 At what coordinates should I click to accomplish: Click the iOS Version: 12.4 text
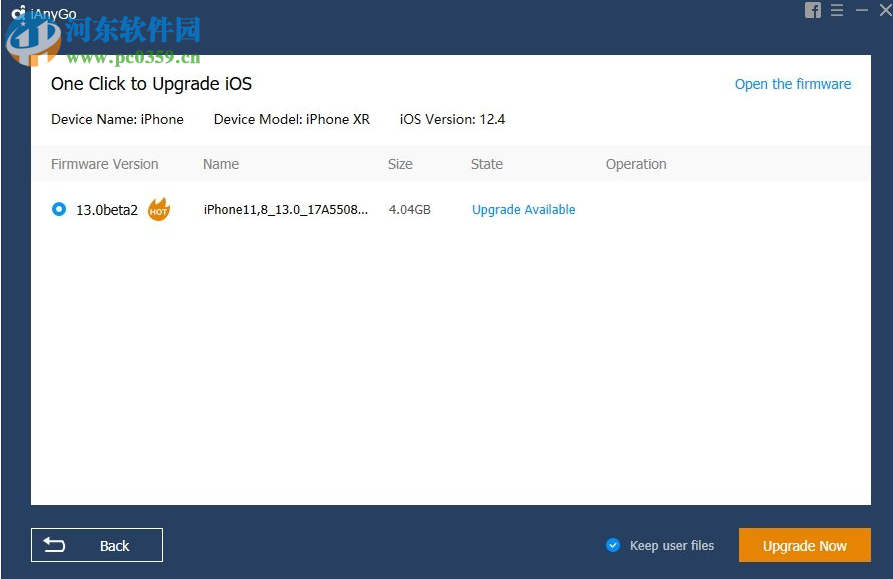click(452, 119)
